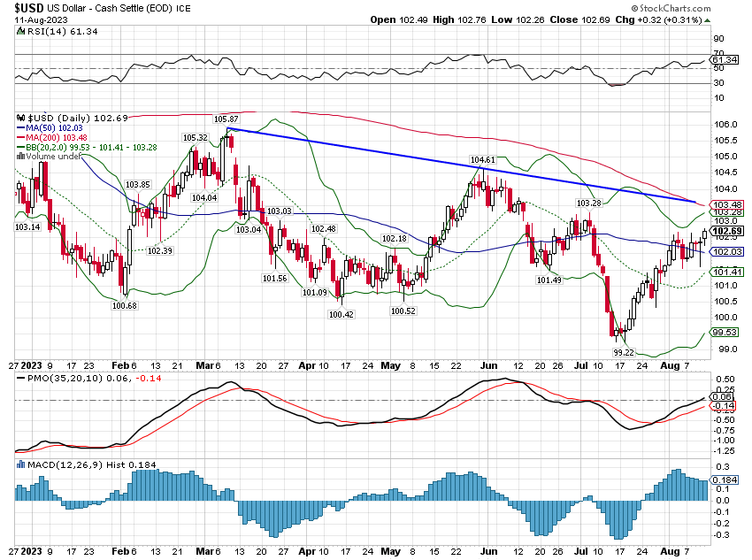752x560 pixels.
Task: Click the 100.68 February low label
Action: (x=124, y=305)
